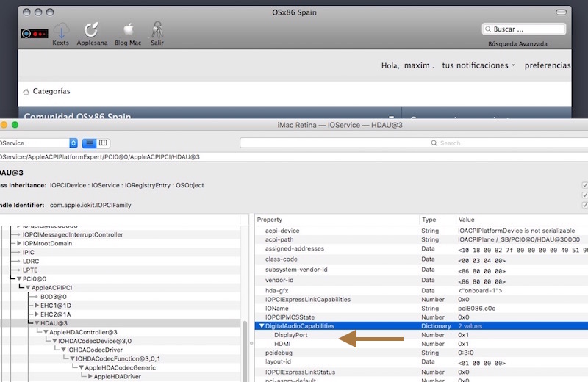Image resolution: width=588 pixels, height=382 pixels.
Task: Collapse AppleHDAController@3 node
Action: coord(46,332)
